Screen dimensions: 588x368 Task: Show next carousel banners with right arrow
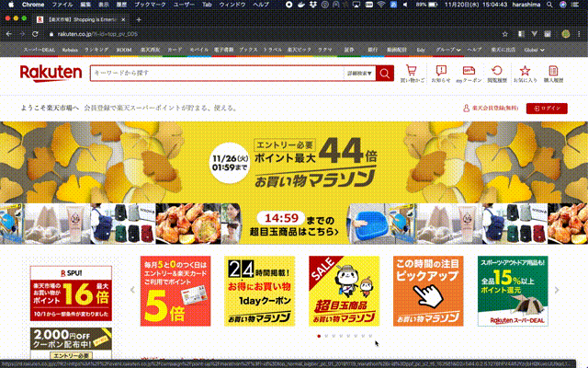tap(557, 290)
